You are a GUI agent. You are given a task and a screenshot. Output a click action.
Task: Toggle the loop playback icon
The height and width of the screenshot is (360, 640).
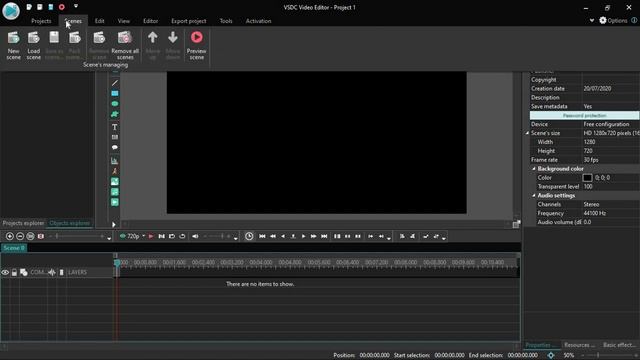tap(182, 236)
